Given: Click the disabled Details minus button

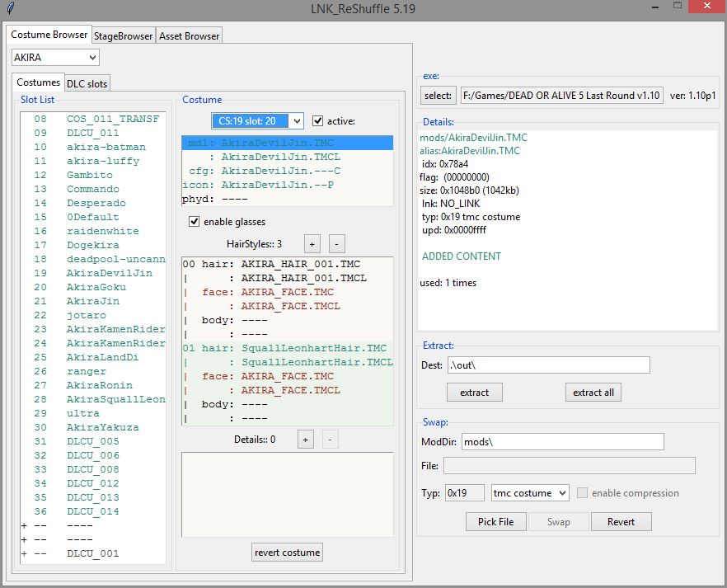Looking at the screenshot, I should click(x=330, y=440).
